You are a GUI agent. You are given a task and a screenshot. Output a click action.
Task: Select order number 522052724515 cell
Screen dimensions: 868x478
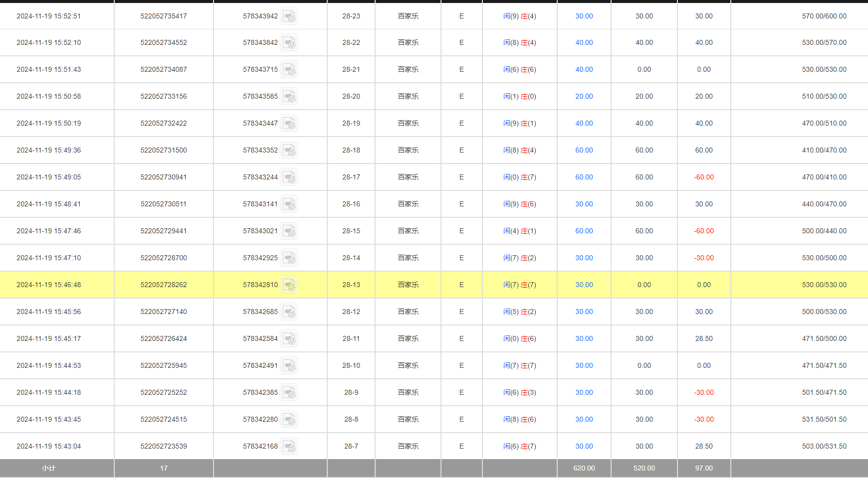pos(164,419)
